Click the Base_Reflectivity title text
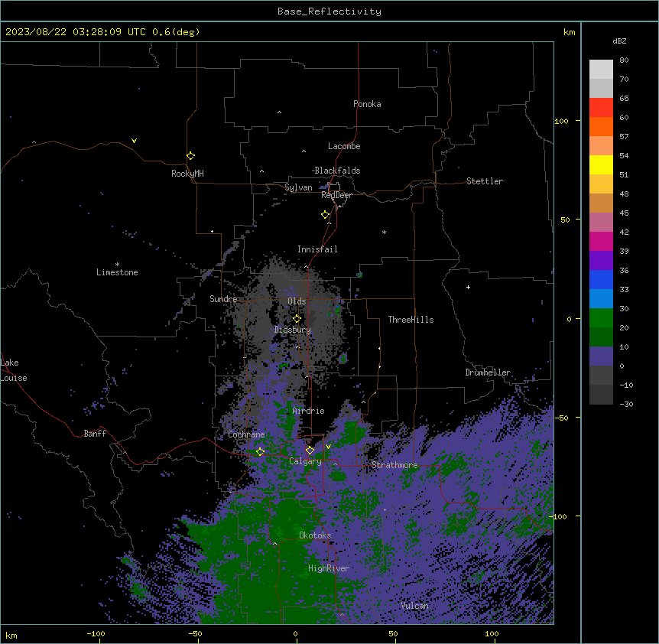Image resolution: width=659 pixels, height=644 pixels. [x=329, y=11]
